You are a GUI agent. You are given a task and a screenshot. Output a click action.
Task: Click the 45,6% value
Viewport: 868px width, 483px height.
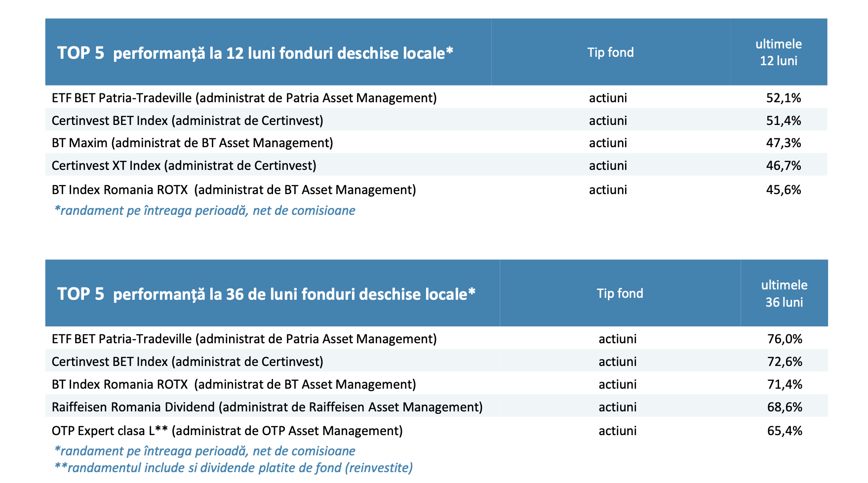point(784,190)
